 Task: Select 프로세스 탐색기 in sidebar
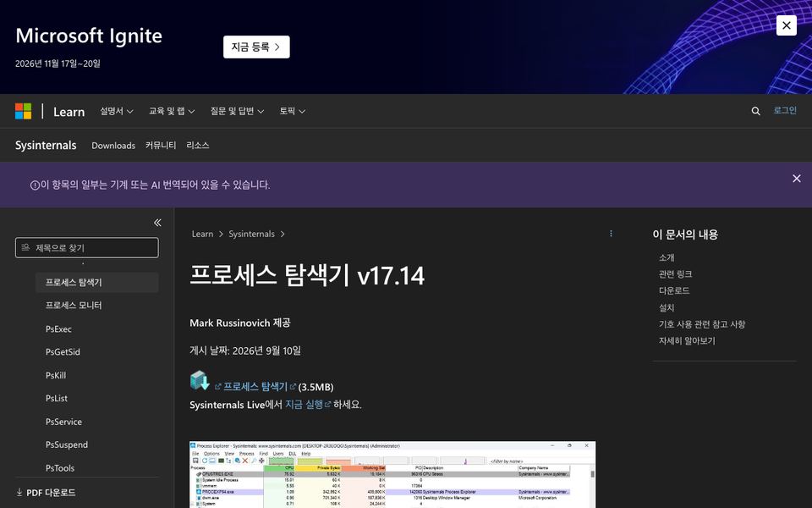pos(96,283)
